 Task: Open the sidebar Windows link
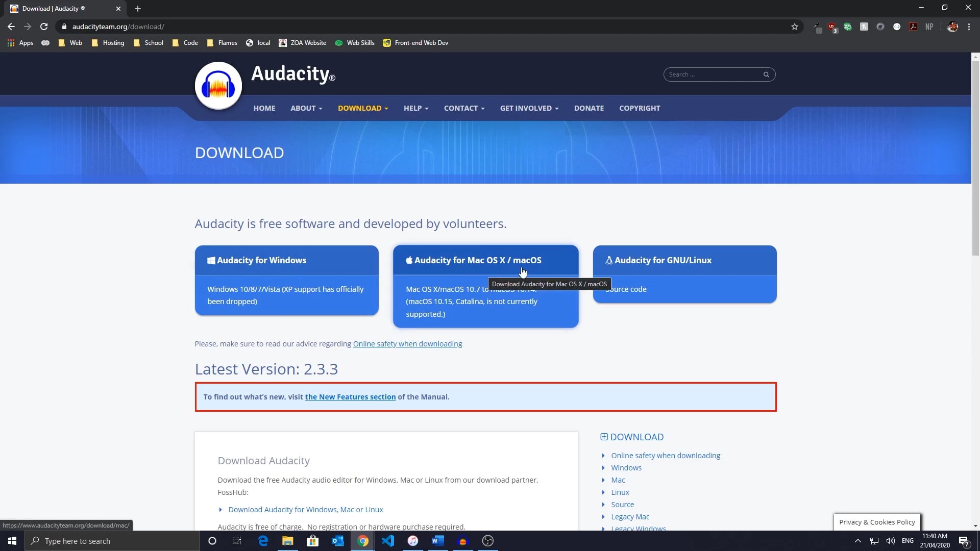(626, 468)
